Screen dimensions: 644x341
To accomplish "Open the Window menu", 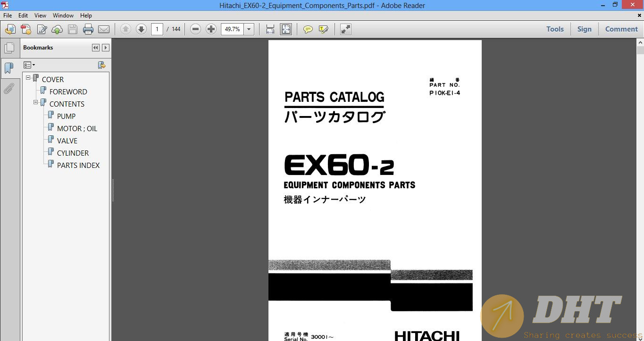I will point(63,16).
